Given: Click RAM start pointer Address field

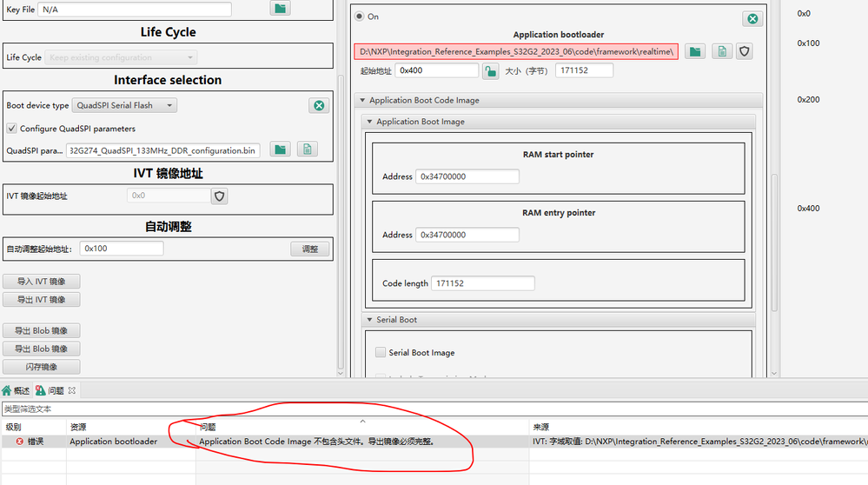Looking at the screenshot, I should (467, 176).
